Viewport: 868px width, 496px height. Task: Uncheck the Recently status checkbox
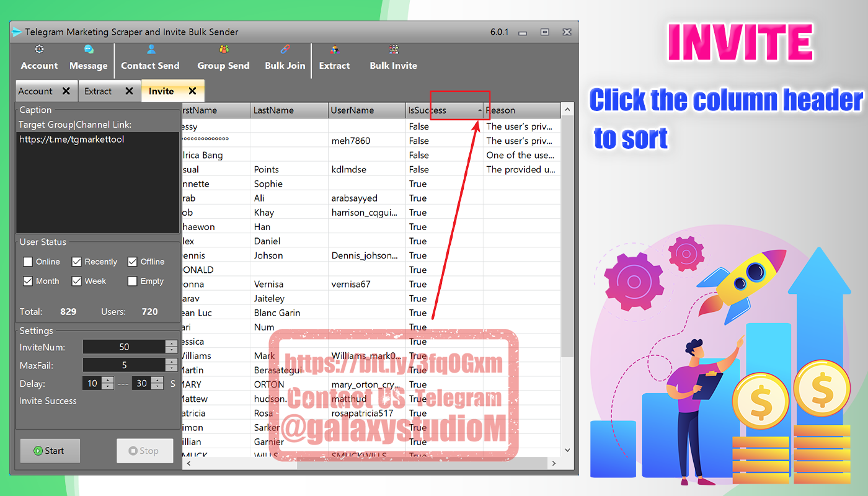click(x=76, y=262)
